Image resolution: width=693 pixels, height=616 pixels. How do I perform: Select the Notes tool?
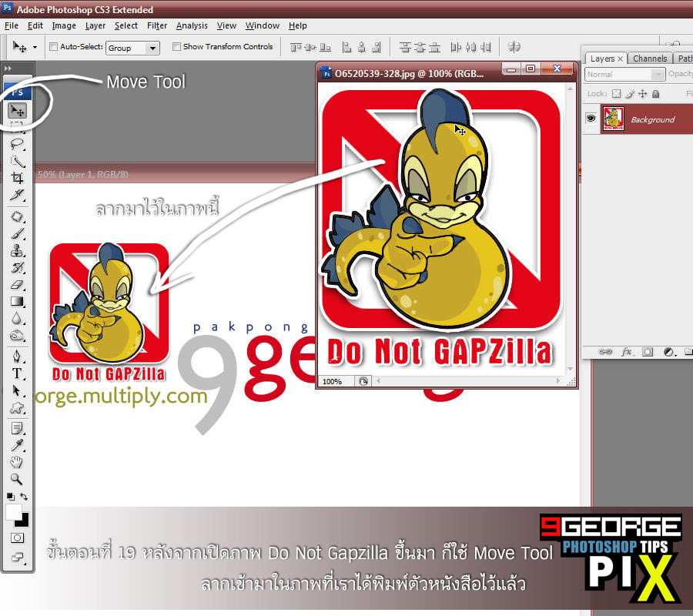coord(17,428)
